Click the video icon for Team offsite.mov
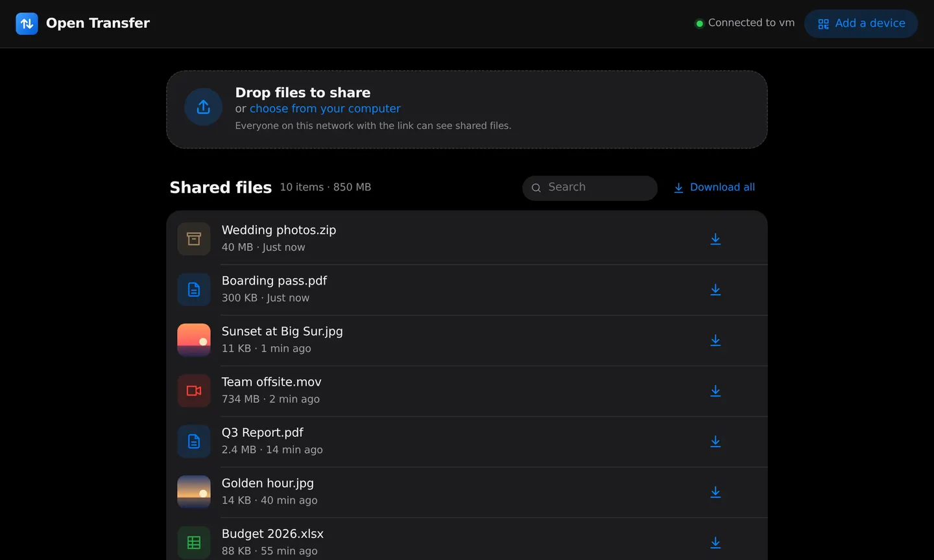The height and width of the screenshot is (560, 934). pyautogui.click(x=194, y=391)
